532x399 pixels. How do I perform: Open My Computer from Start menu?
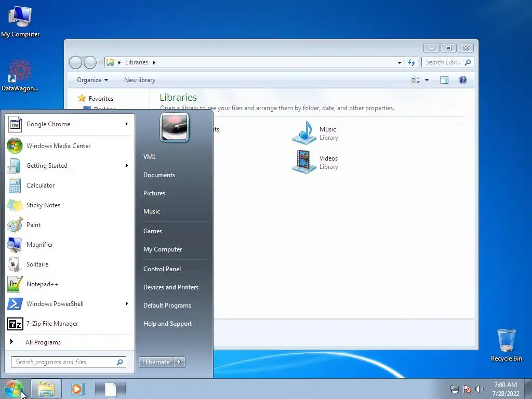point(163,249)
